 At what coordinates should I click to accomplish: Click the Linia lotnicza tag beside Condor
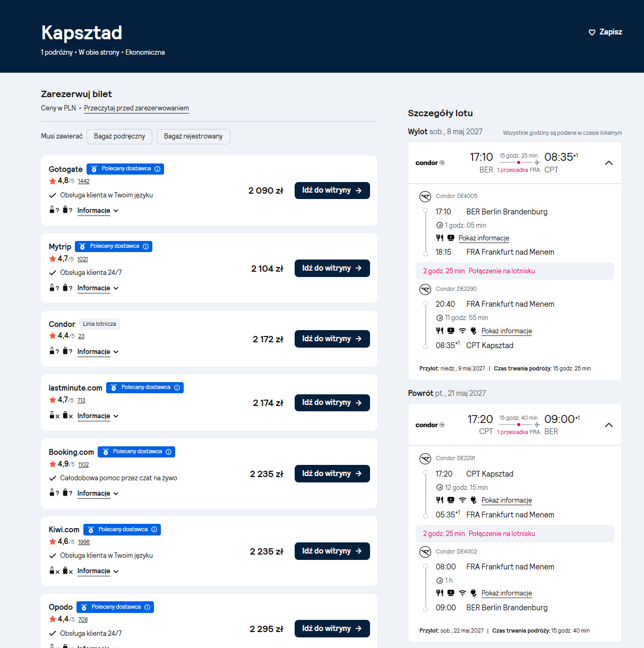(99, 324)
